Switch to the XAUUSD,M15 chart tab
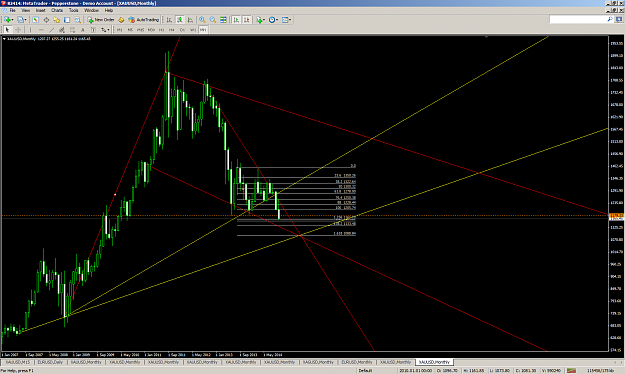The height and width of the screenshot is (374, 625). pyautogui.click(x=18, y=362)
